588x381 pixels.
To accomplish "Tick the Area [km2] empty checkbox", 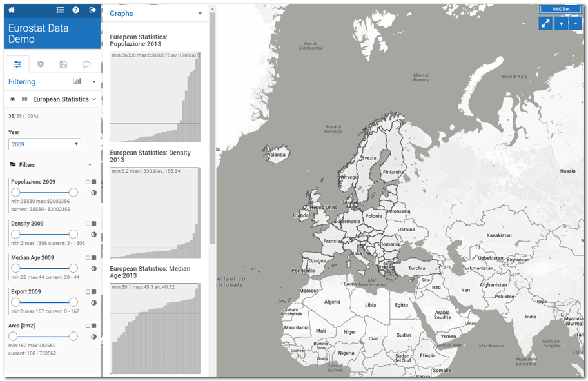I will point(88,326).
